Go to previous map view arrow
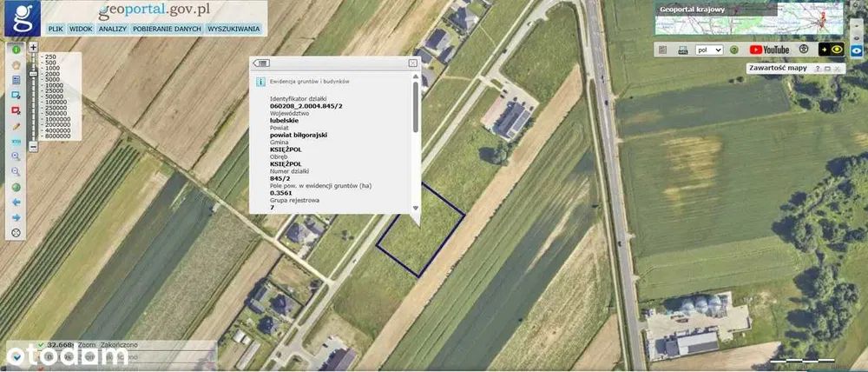The height and width of the screenshot is (372, 868). [x=16, y=203]
